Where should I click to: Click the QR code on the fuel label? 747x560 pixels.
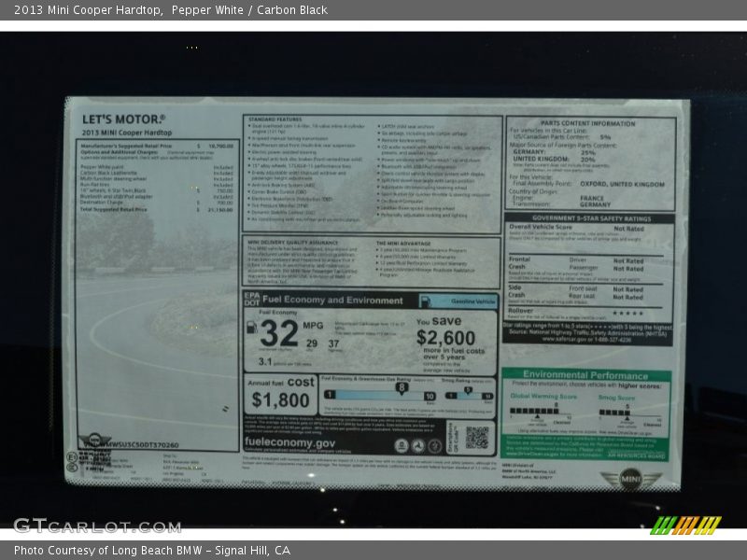[x=476, y=437]
